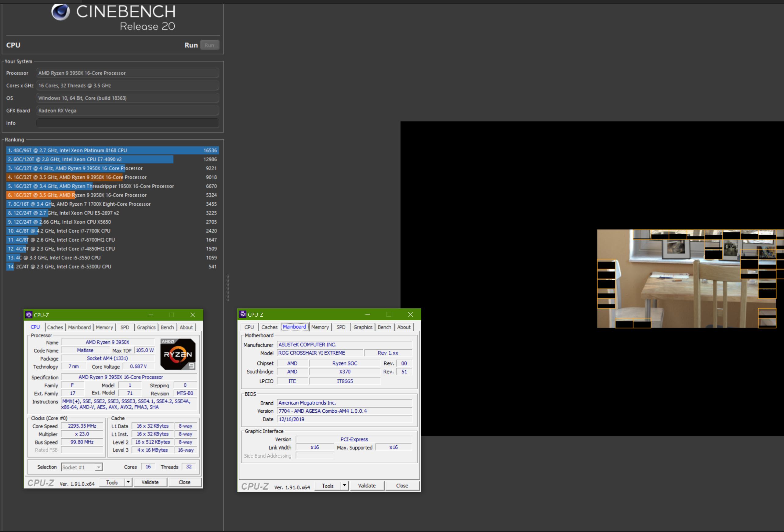Image resolution: width=784 pixels, height=532 pixels.
Task: Click the Cinebench logo sphere icon
Action: click(x=61, y=12)
